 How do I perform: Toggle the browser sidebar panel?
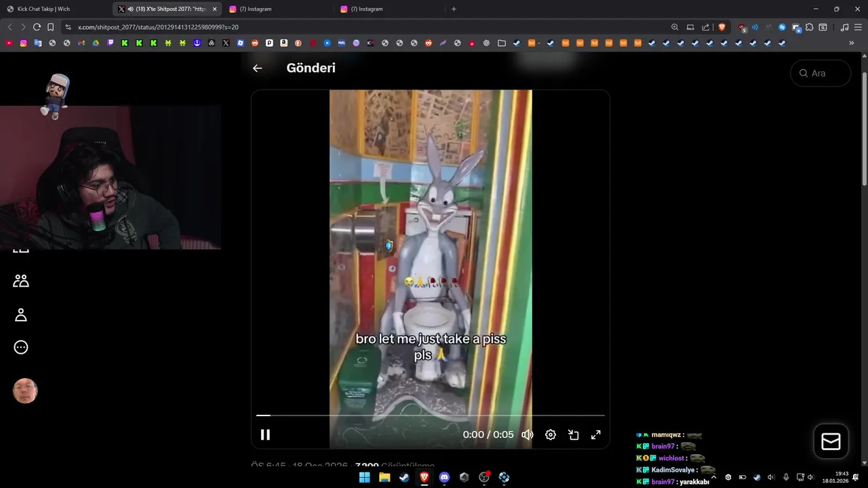tap(823, 27)
